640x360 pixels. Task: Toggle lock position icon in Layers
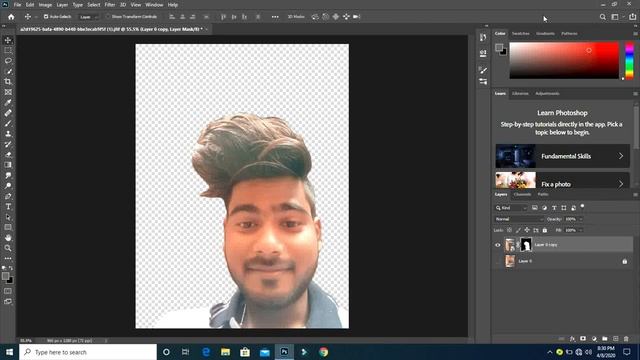pyautogui.click(x=527, y=230)
